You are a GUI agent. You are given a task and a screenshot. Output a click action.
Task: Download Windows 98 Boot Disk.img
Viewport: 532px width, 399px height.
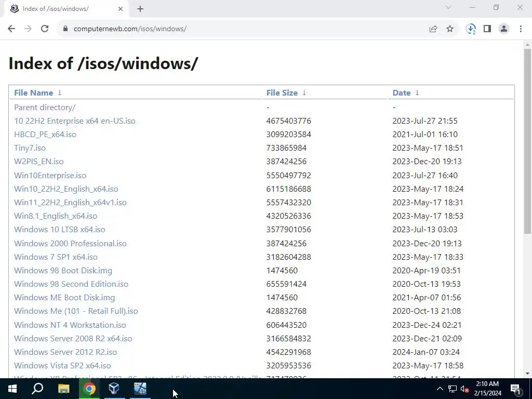pos(63,270)
